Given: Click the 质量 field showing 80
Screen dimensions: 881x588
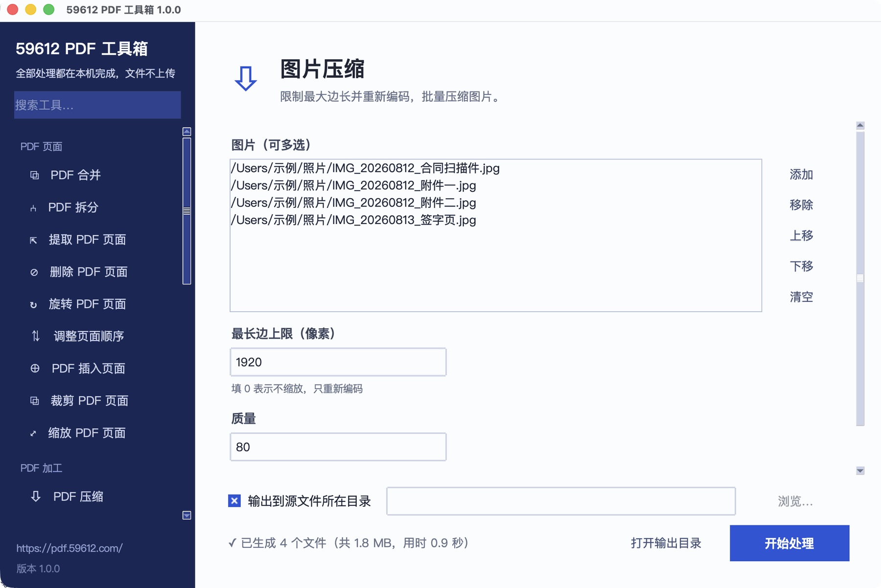Looking at the screenshot, I should click(338, 447).
